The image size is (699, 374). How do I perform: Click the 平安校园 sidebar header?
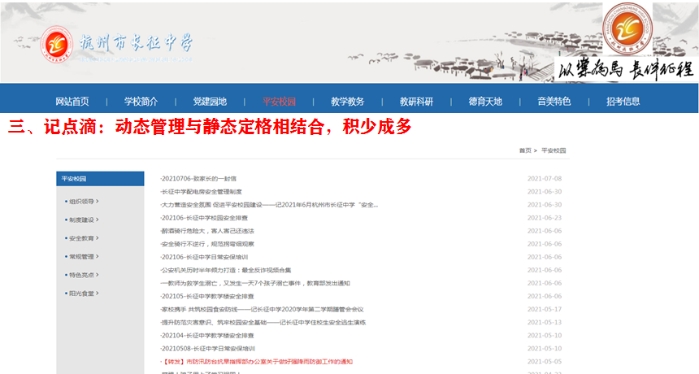point(100,179)
